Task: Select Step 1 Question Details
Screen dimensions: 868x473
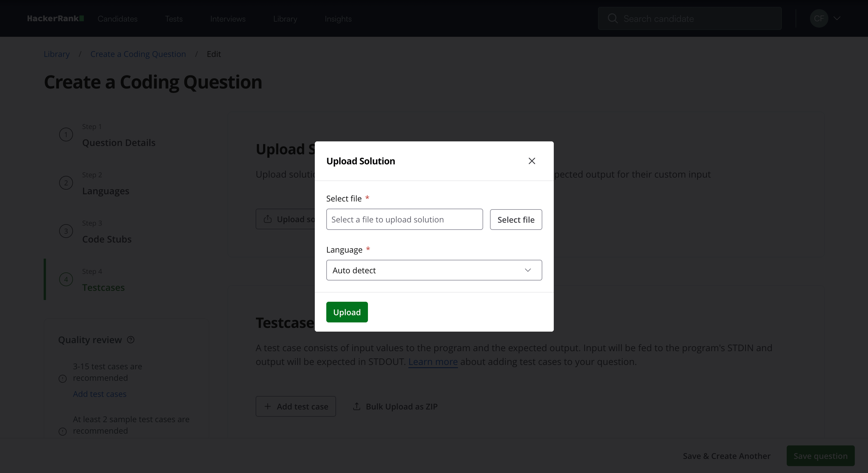Action: (119, 143)
